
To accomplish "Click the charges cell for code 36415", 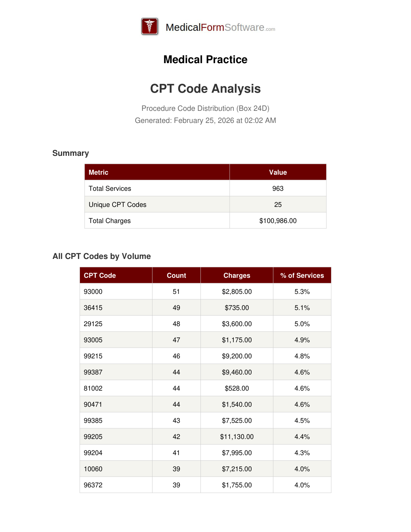I will coord(237,308).
